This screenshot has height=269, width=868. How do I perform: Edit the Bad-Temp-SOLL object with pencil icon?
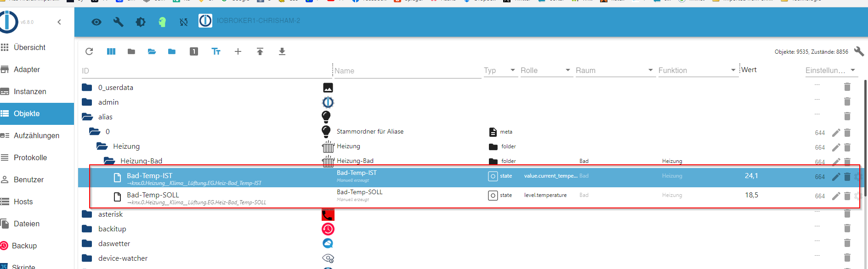(x=836, y=196)
